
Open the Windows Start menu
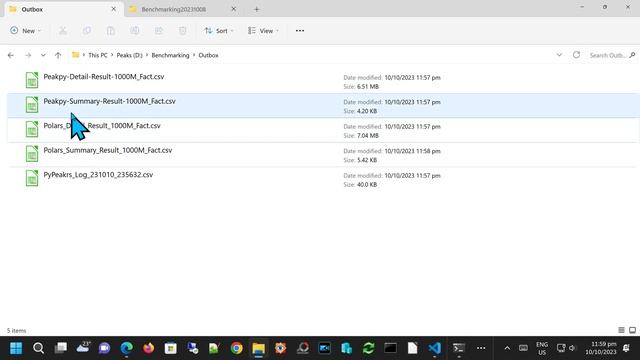[x=16, y=348]
